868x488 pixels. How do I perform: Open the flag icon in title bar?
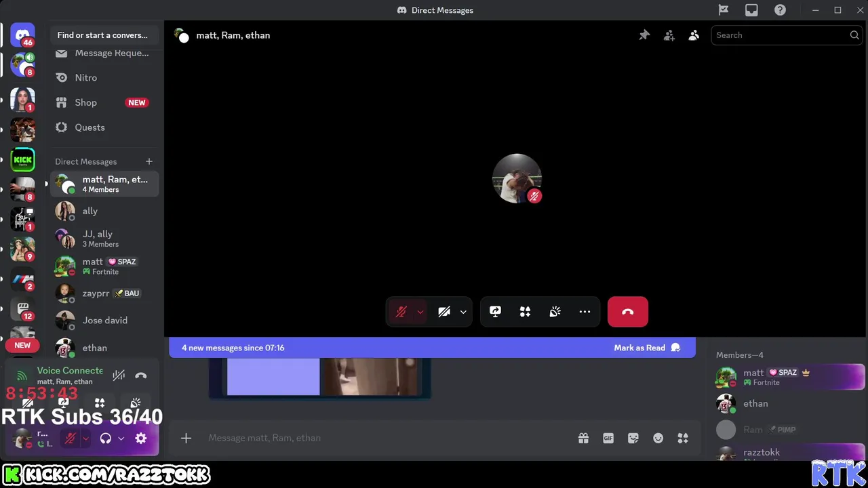724,10
